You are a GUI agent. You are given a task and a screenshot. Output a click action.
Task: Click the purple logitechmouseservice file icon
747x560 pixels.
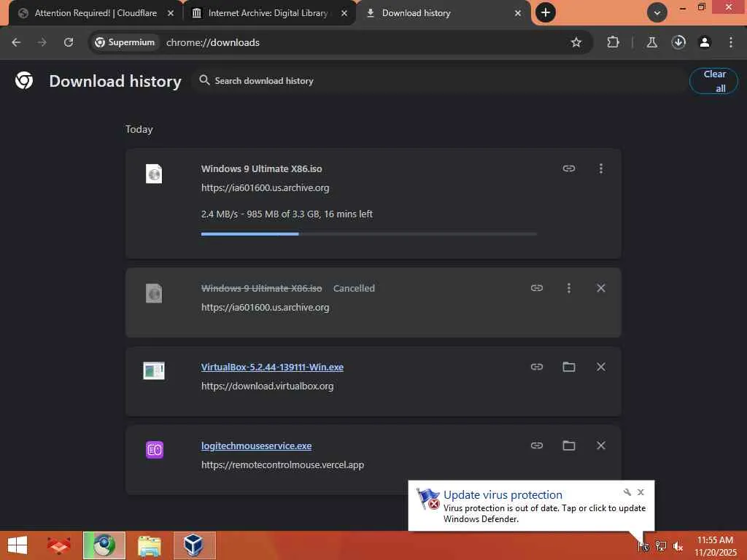click(x=155, y=449)
